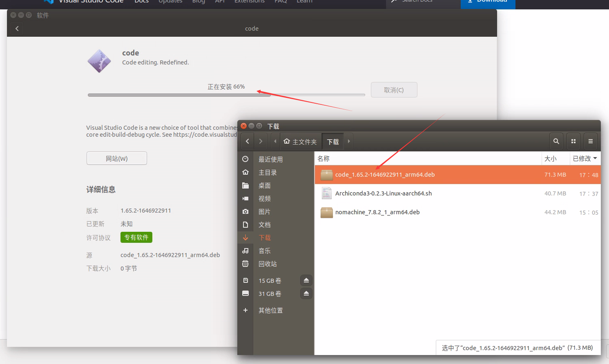
Task: Click the download arrow icon in sidebar
Action: [245, 237]
